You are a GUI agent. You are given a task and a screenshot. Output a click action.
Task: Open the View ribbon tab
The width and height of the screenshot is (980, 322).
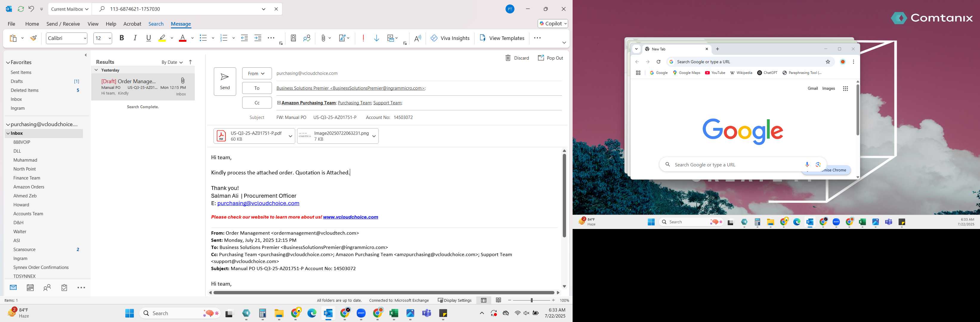93,24
